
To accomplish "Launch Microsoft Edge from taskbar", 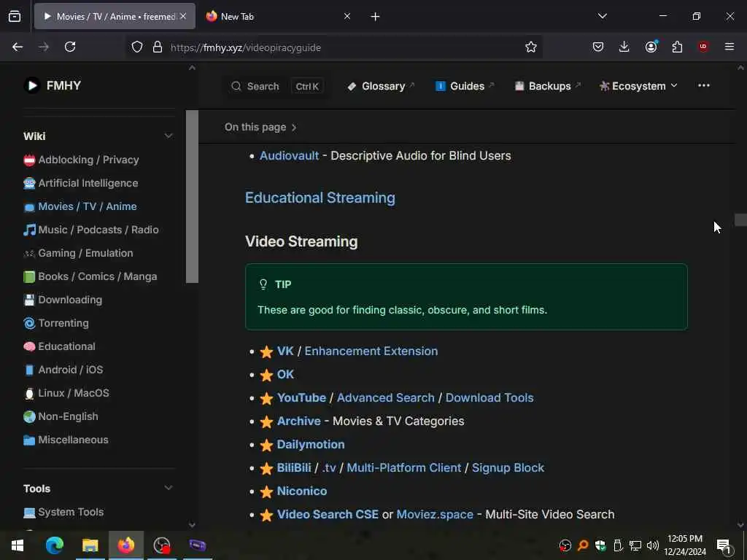I will (x=54, y=545).
